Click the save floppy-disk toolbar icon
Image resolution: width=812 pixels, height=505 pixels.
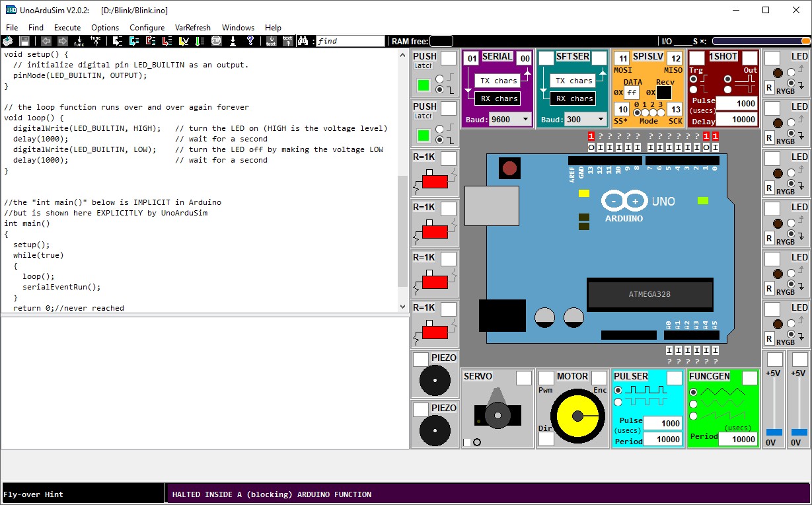[x=24, y=41]
